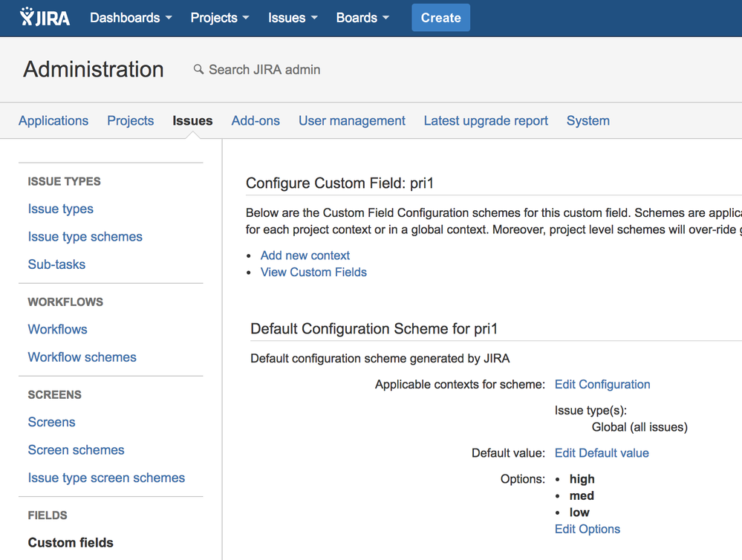
Task: Click the 'high' option text
Action: [582, 479]
